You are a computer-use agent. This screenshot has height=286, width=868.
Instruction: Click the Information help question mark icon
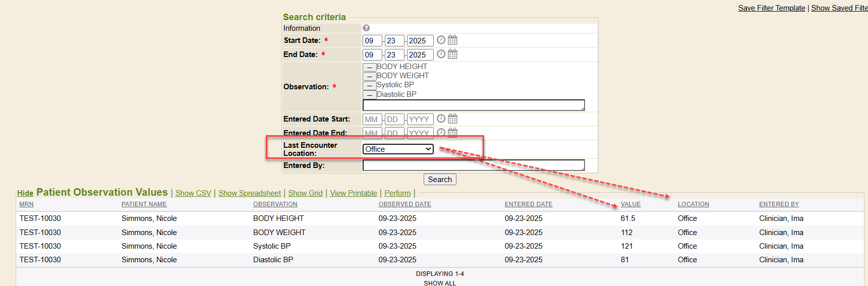(x=366, y=28)
